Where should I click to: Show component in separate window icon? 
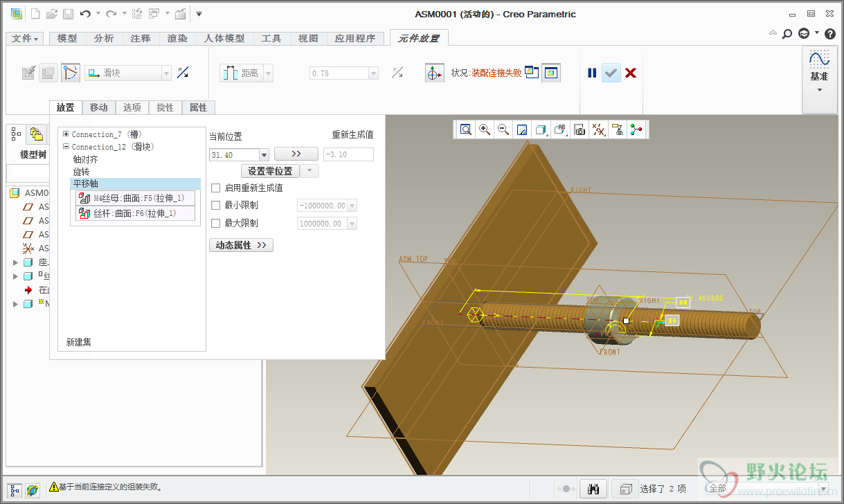pos(532,72)
